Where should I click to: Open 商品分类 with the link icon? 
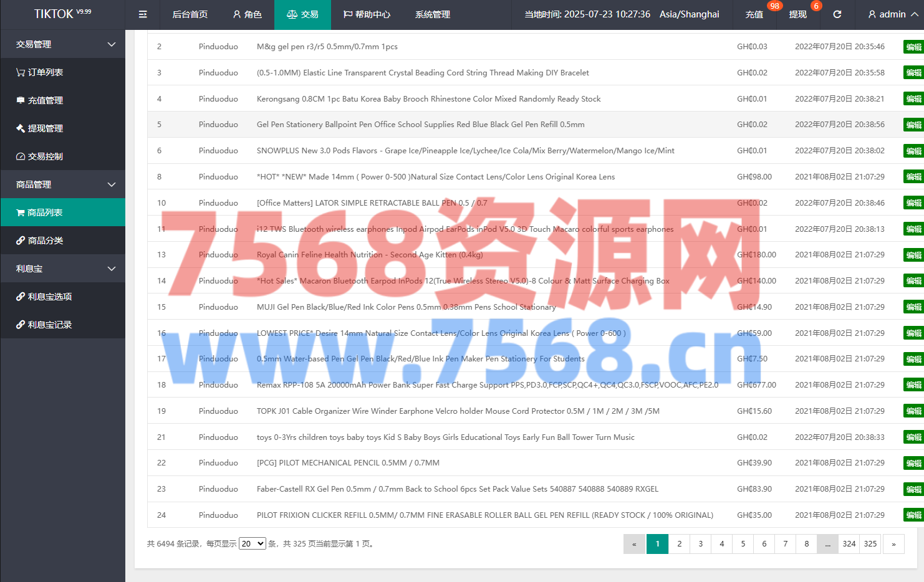coord(39,241)
